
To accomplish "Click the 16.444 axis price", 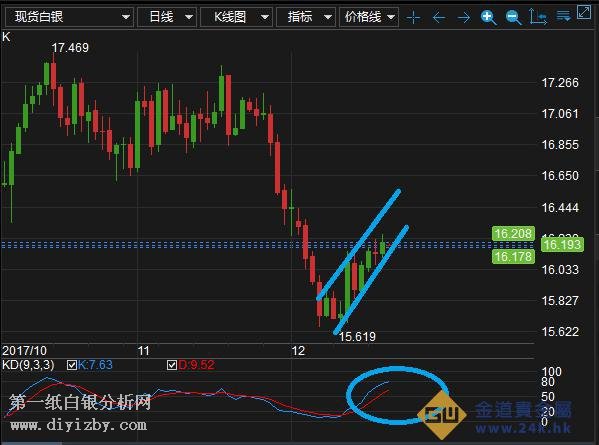I will tap(560, 208).
